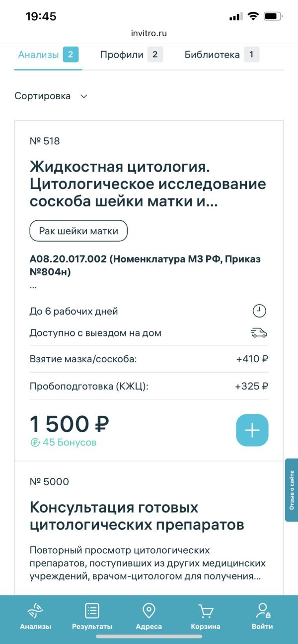Add test № 518 with plus button
298x644 pixels.
[x=252, y=430]
